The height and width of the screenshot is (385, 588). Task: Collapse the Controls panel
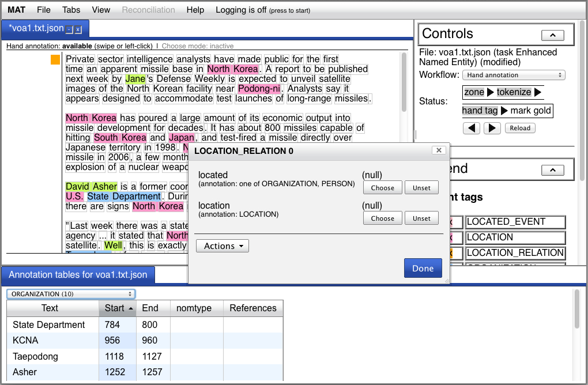pos(553,35)
